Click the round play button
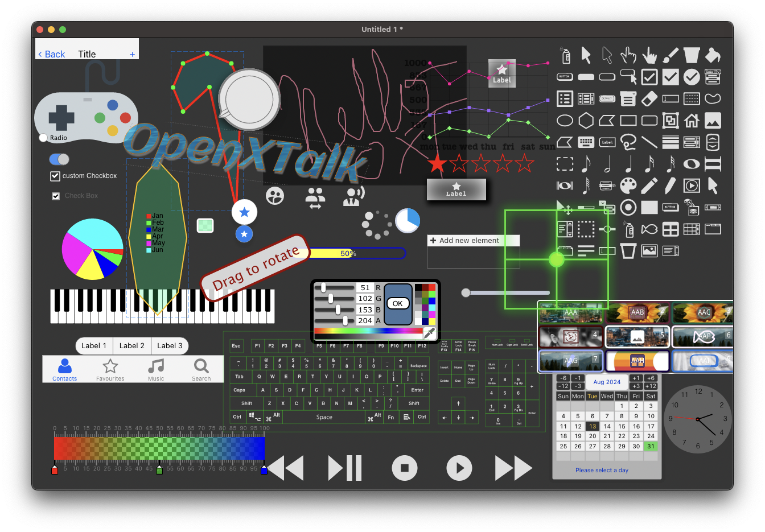The width and height of the screenshot is (765, 532). [459, 468]
